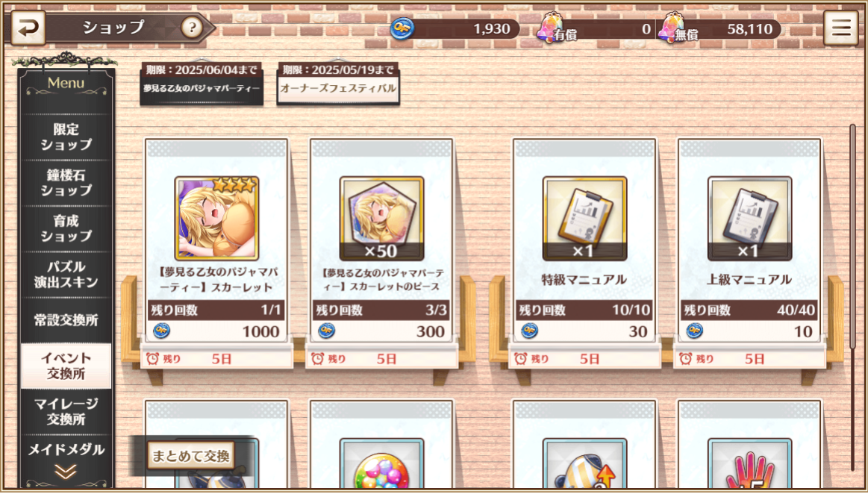The height and width of the screenshot is (494, 868).
Task: Go to 育成ショップ
Action: (66, 228)
